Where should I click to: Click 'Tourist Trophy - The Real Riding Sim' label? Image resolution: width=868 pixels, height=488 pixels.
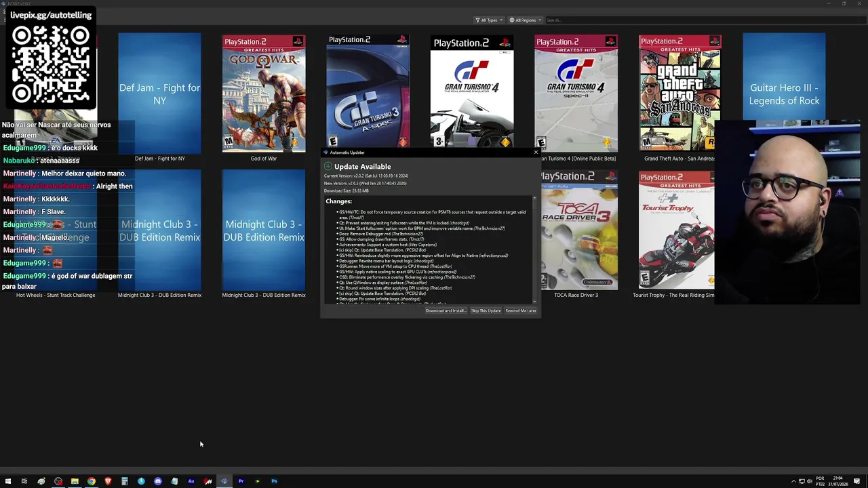(673, 295)
